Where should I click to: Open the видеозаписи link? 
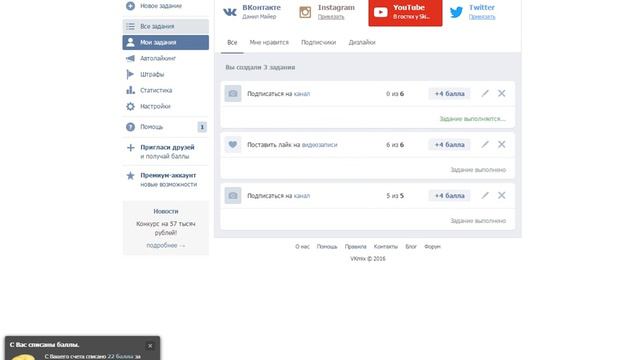(x=320, y=145)
